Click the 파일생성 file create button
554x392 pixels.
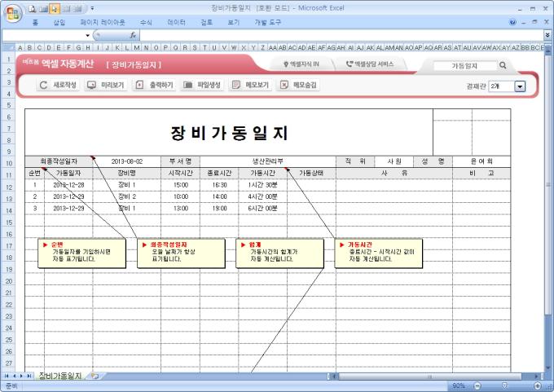pos(202,85)
